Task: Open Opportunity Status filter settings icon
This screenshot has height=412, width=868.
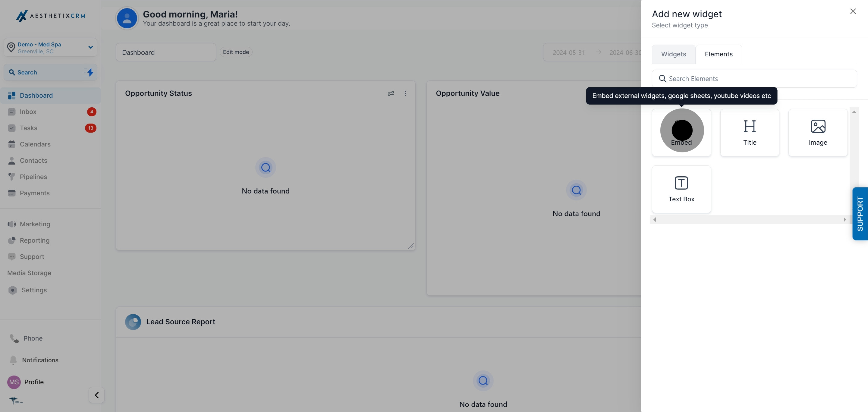Action: click(391, 93)
